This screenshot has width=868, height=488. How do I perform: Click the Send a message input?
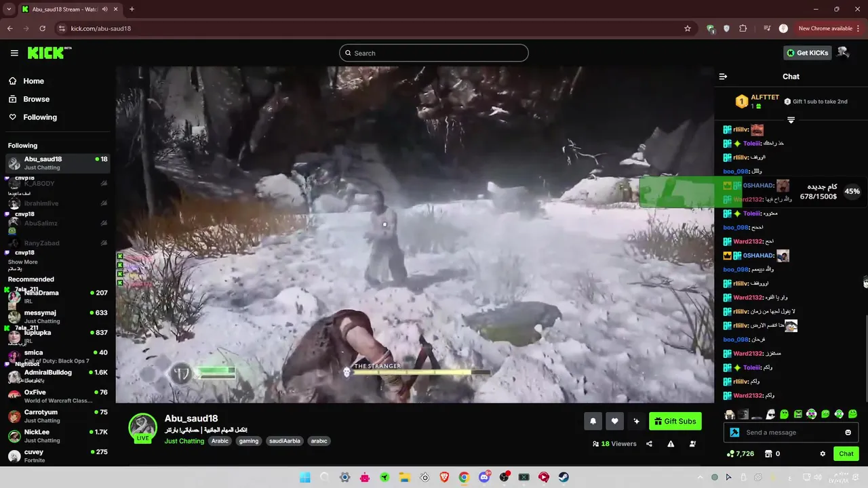791,432
